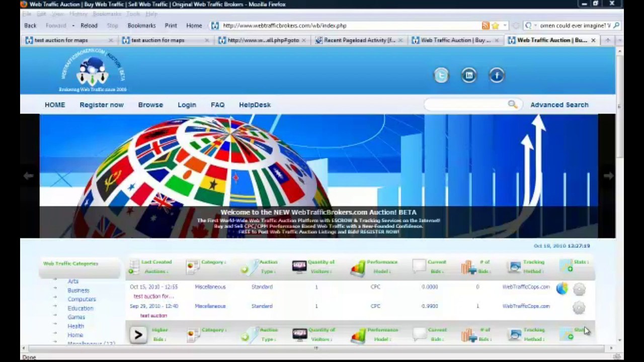
Task: Expand the Games category arrow
Action: pos(55,315)
